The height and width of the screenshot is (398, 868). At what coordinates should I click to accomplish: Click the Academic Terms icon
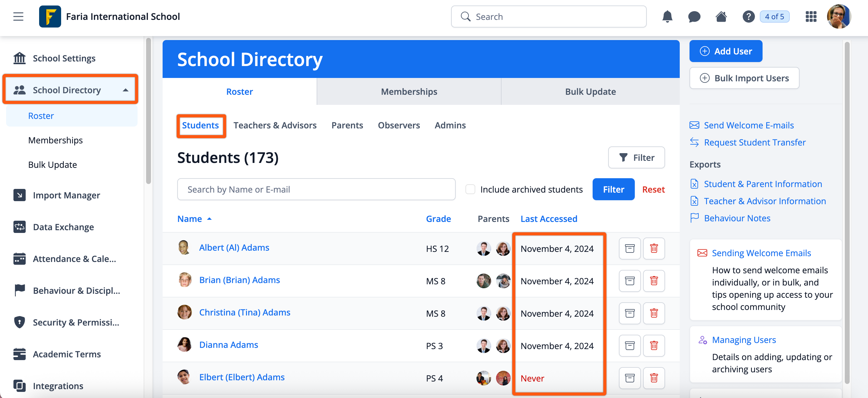(20, 354)
